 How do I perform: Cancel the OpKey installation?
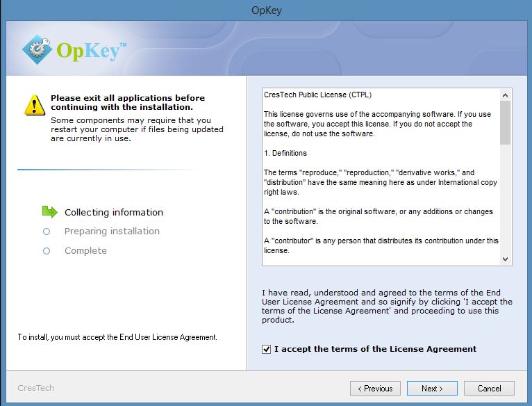(489, 389)
